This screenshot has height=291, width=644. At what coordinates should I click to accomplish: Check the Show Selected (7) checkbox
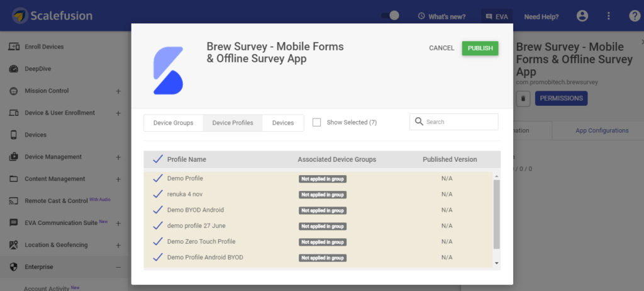coord(317,122)
